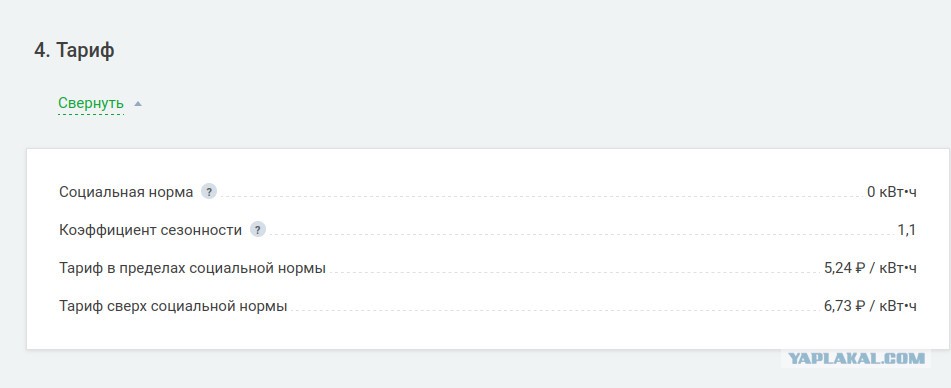Click the dotted leader line in Коэффициент сезонности row

581,235
